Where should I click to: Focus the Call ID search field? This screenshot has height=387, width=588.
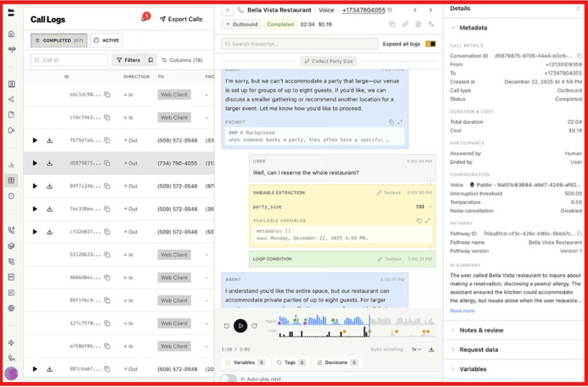69,60
